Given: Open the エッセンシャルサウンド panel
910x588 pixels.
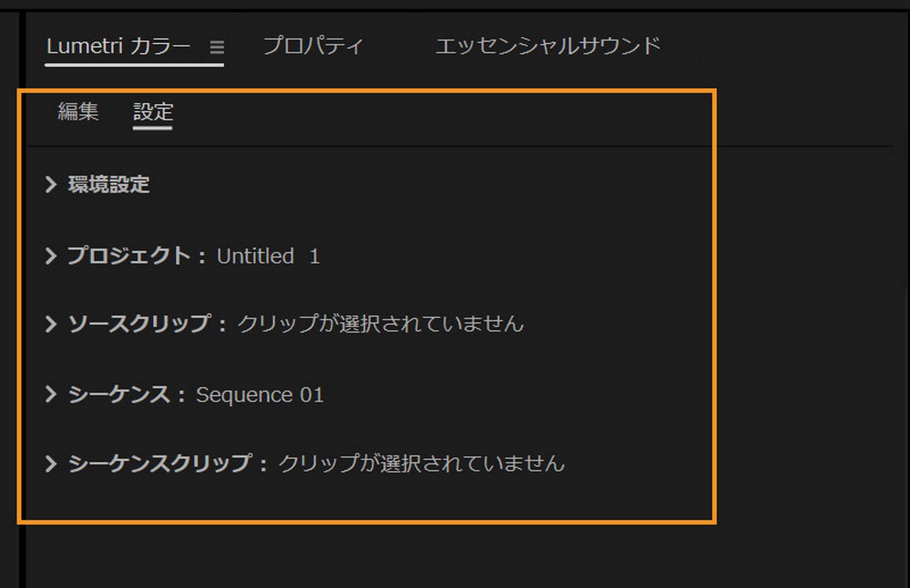Looking at the screenshot, I should pyautogui.click(x=549, y=45).
